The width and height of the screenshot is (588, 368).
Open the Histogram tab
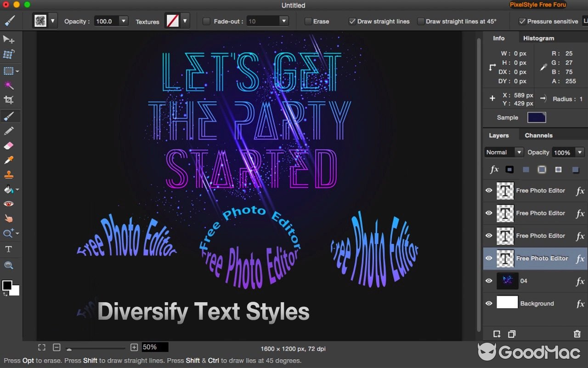tap(538, 38)
